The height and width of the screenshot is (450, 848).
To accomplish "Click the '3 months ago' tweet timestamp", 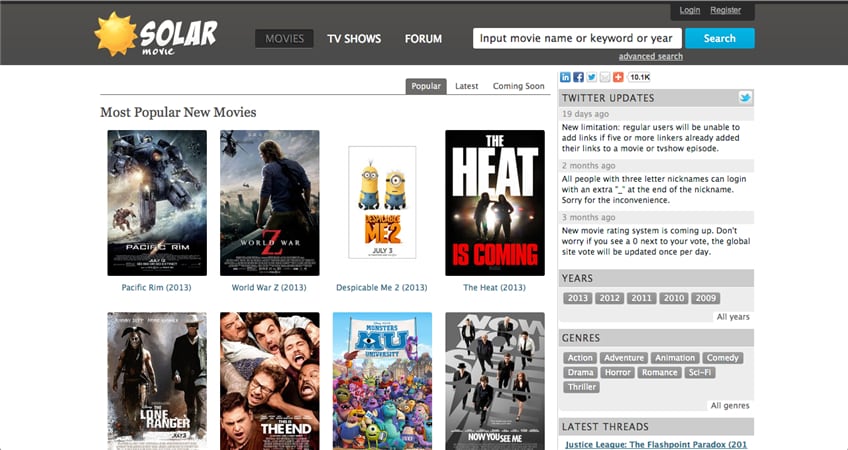I will pos(588,217).
